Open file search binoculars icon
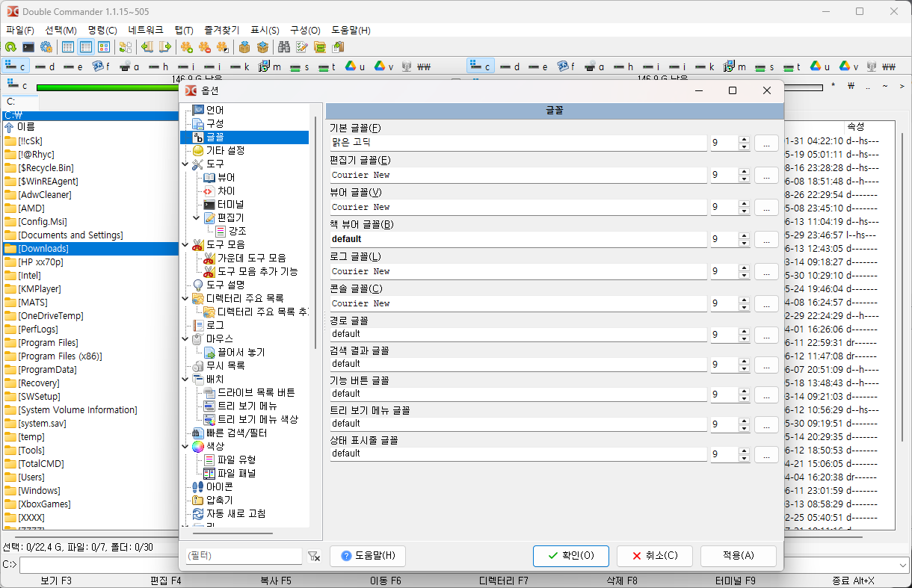912x588 pixels. coord(284,47)
